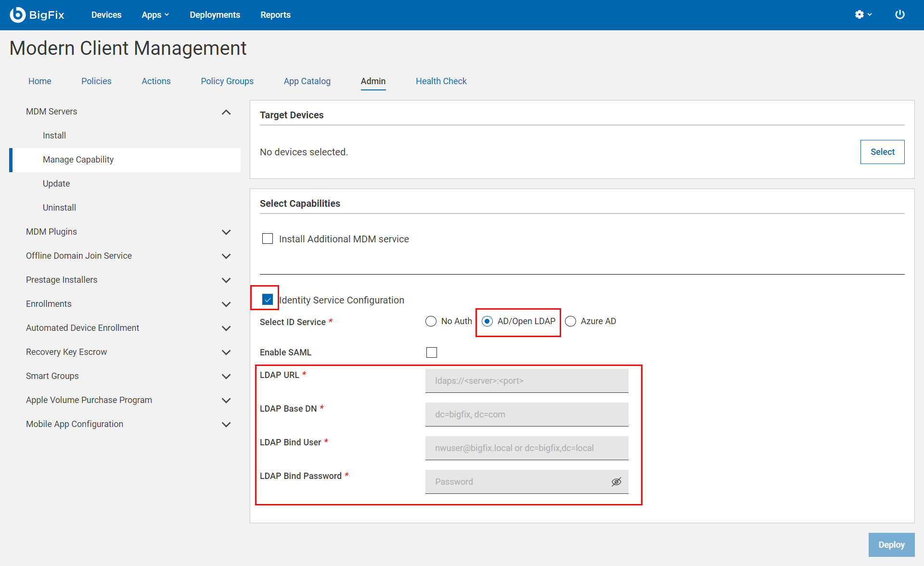Enable SAML checkbox
The width and height of the screenshot is (924, 566).
432,352
